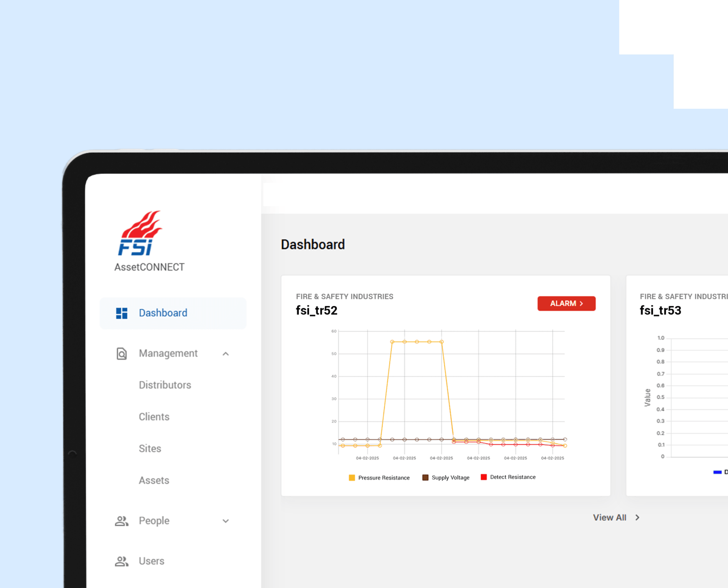Expand the People menu chevron
728x588 pixels.
[x=226, y=521]
